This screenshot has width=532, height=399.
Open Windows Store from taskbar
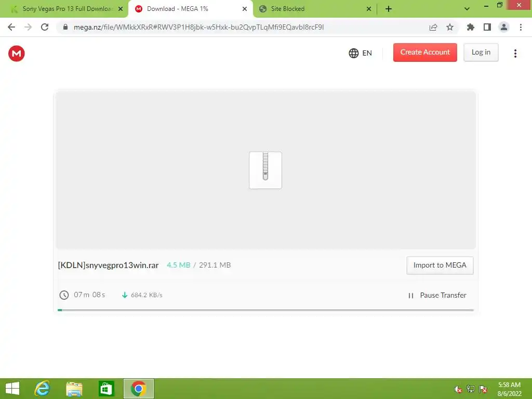106,389
